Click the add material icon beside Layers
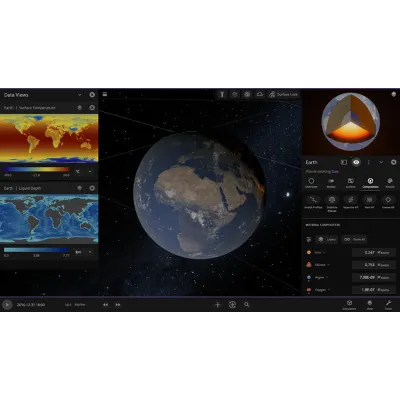The width and height of the screenshot is (400, 400). click(x=309, y=239)
